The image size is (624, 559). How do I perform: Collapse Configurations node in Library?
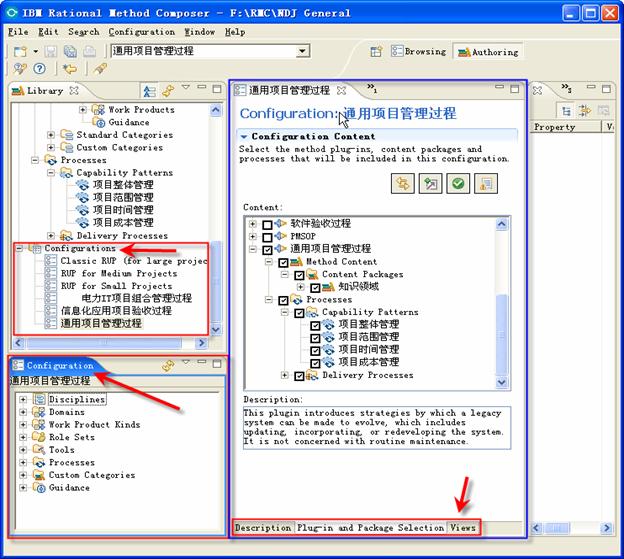tap(19, 248)
